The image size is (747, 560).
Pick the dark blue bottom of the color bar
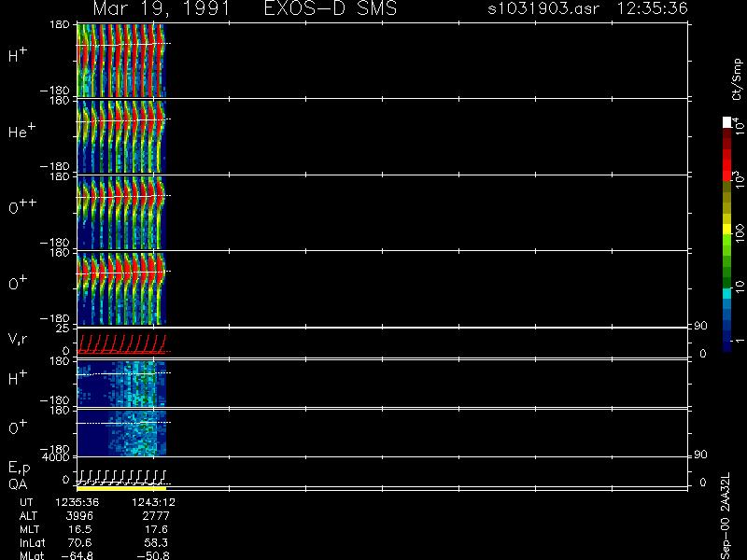click(727, 345)
